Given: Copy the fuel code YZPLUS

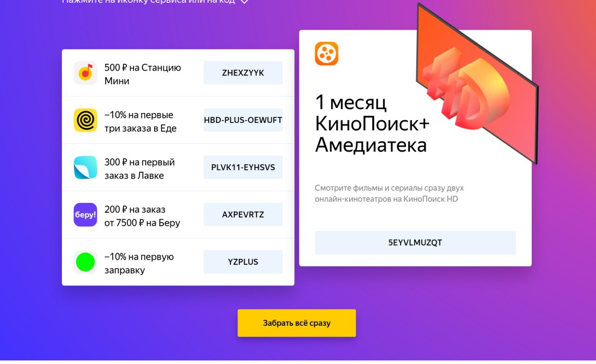Looking at the screenshot, I should pyautogui.click(x=243, y=262).
